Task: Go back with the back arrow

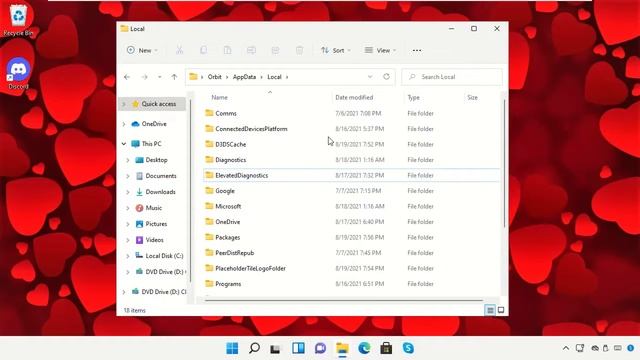Action: tap(127, 77)
